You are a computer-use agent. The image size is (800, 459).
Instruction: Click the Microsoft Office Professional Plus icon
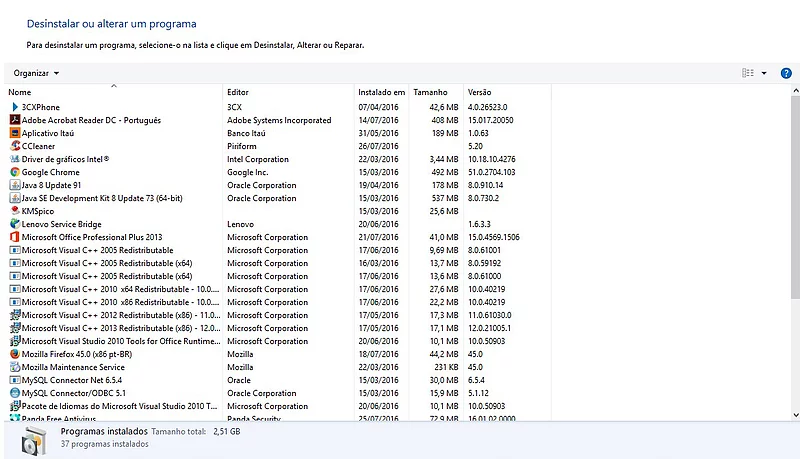15,237
